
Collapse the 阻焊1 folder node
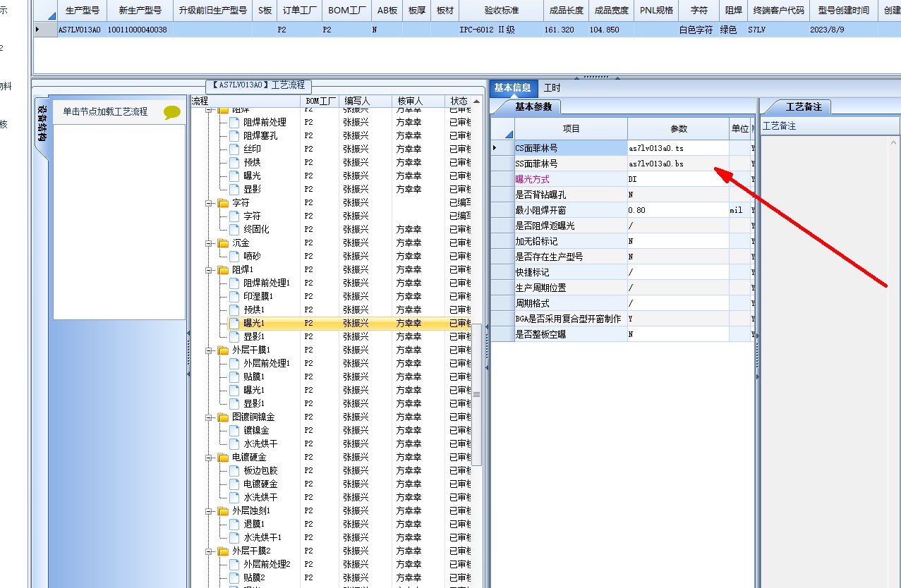click(209, 269)
